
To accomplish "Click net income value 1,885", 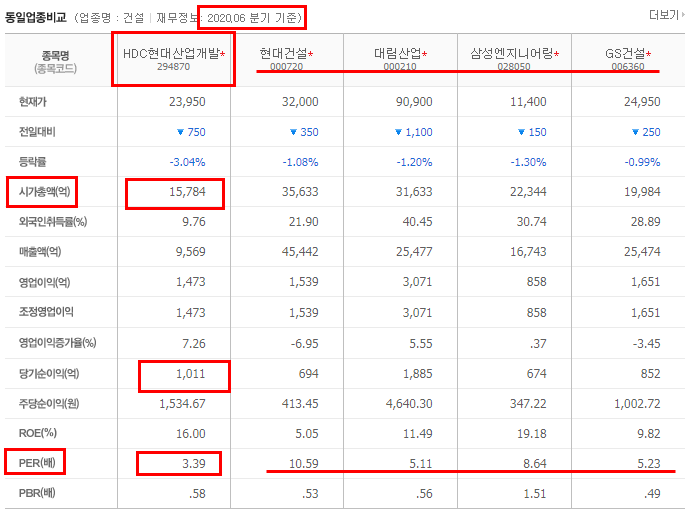I will point(417,374).
